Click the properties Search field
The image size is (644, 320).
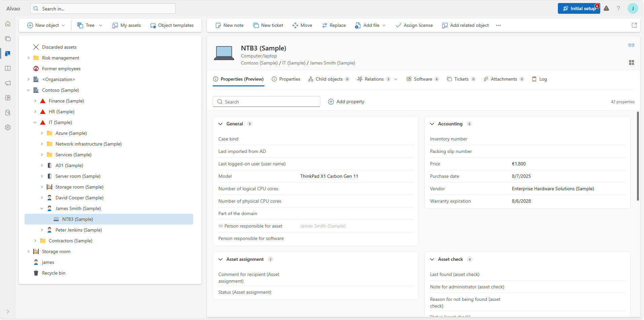click(x=266, y=102)
